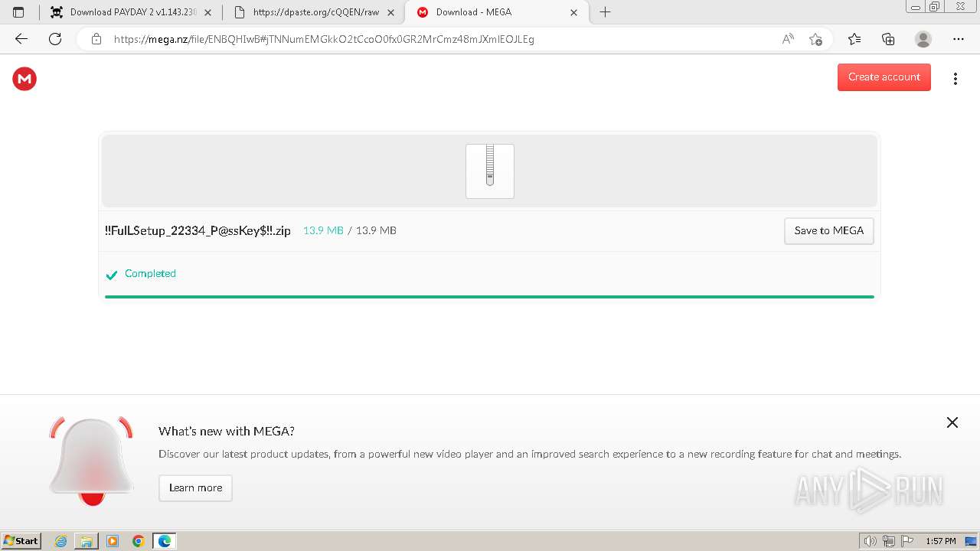View site information lock icon
Screen dimensions: 980x551
point(96,39)
